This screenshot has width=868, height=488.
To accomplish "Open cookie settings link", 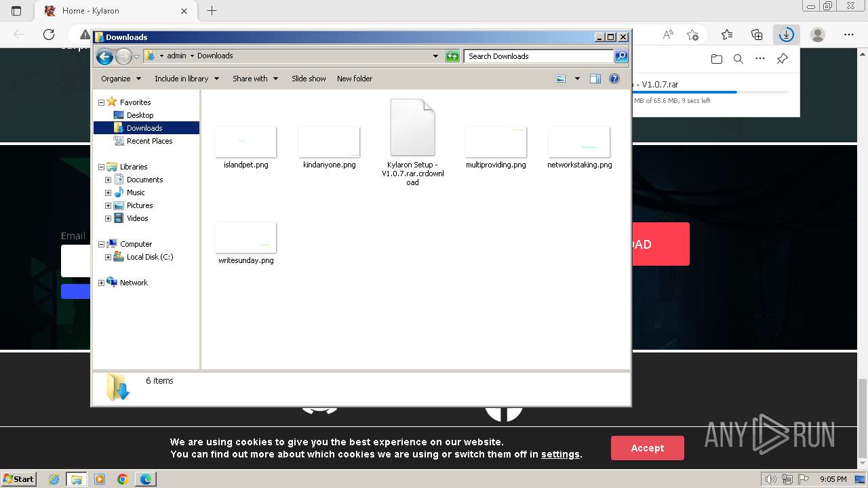I will pos(560,454).
